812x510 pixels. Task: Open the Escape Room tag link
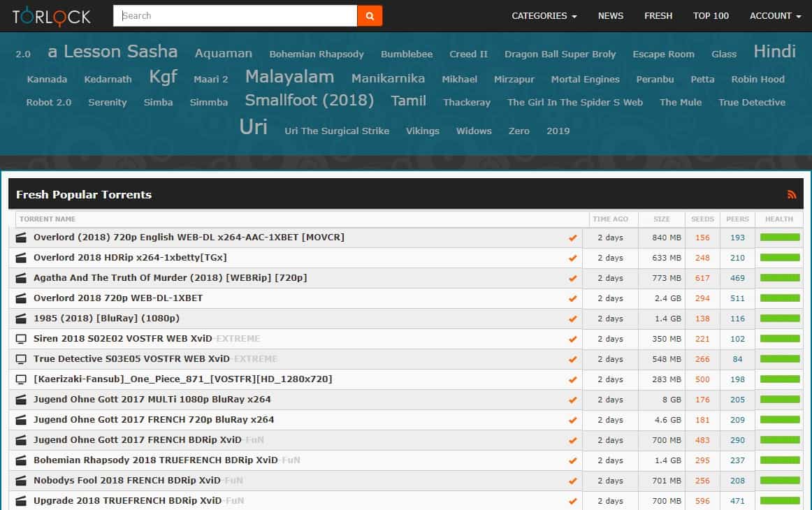pos(663,54)
